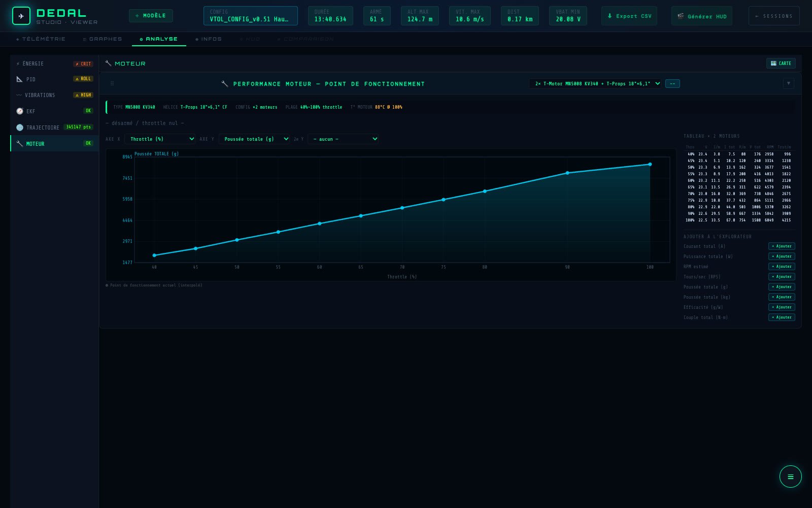This screenshot has height=508, width=812.
Task: Add Tours/sec (RPS) to explorer
Action: (782, 277)
